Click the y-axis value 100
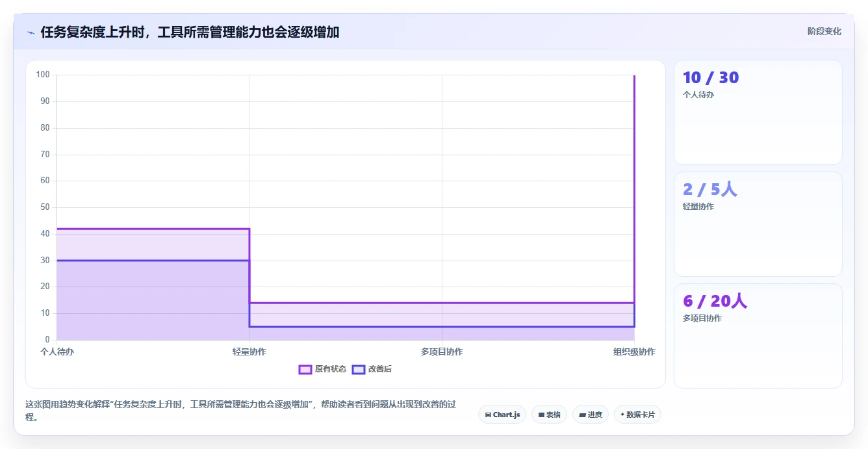The height and width of the screenshot is (449, 868). click(43, 75)
